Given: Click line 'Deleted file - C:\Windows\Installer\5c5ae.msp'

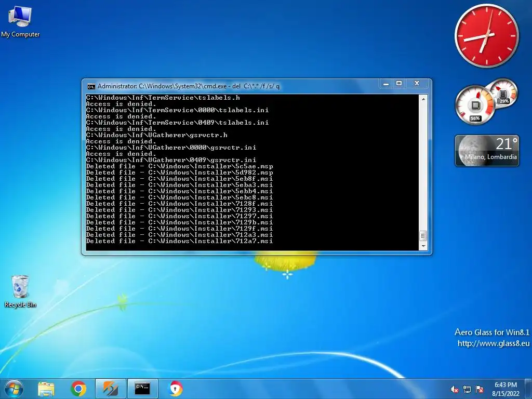Looking at the screenshot, I should (179, 166).
